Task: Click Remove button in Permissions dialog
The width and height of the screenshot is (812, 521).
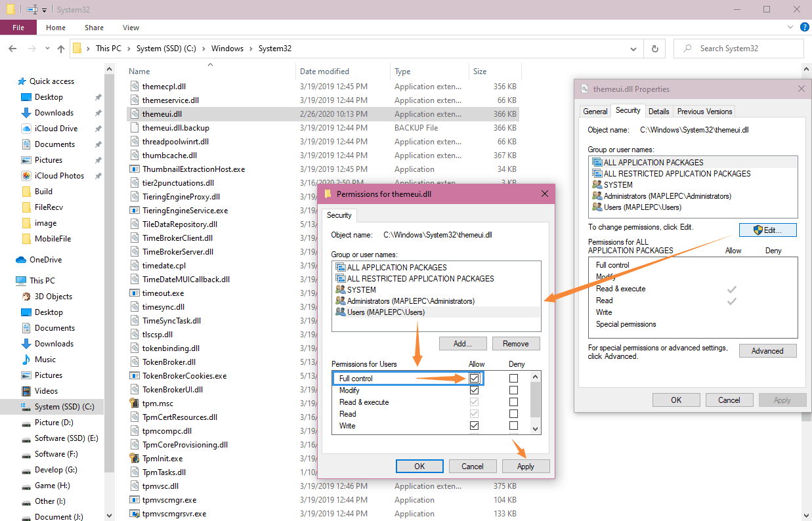Action: click(515, 344)
